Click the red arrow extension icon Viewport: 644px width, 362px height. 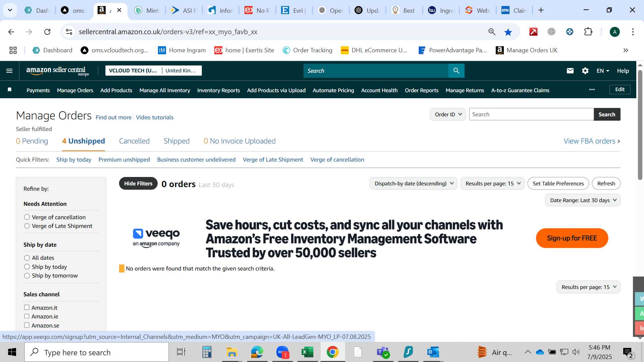coord(533,32)
